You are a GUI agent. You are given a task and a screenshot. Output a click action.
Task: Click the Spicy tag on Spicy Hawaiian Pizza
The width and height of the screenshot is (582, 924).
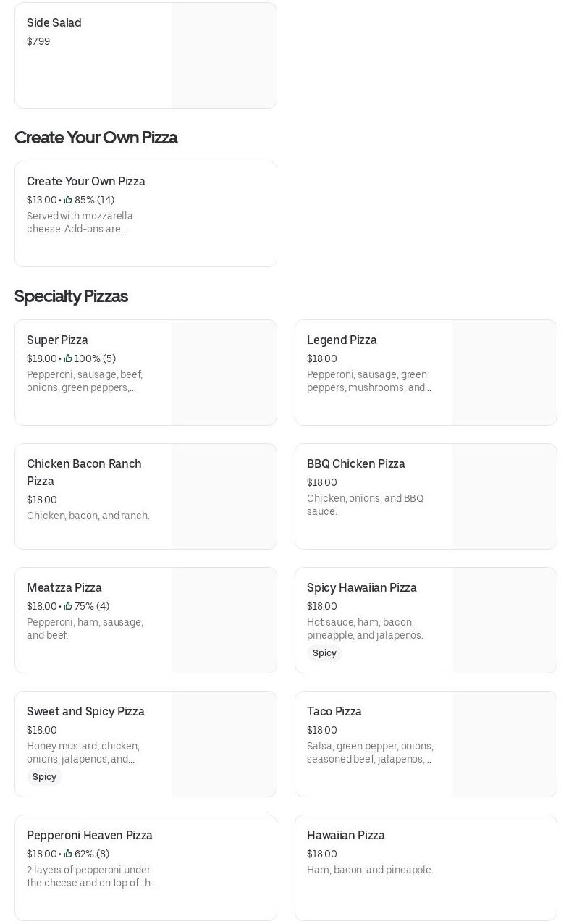pos(324,653)
